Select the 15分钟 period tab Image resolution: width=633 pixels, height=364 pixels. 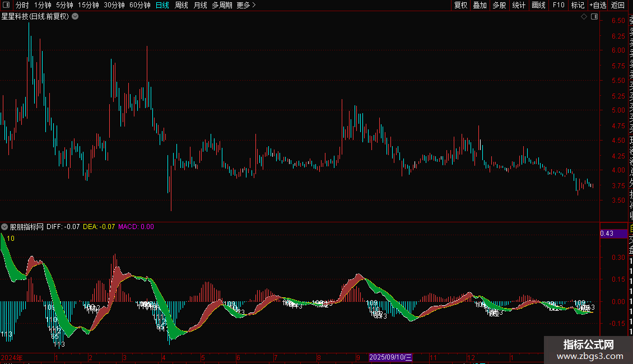tap(89, 5)
